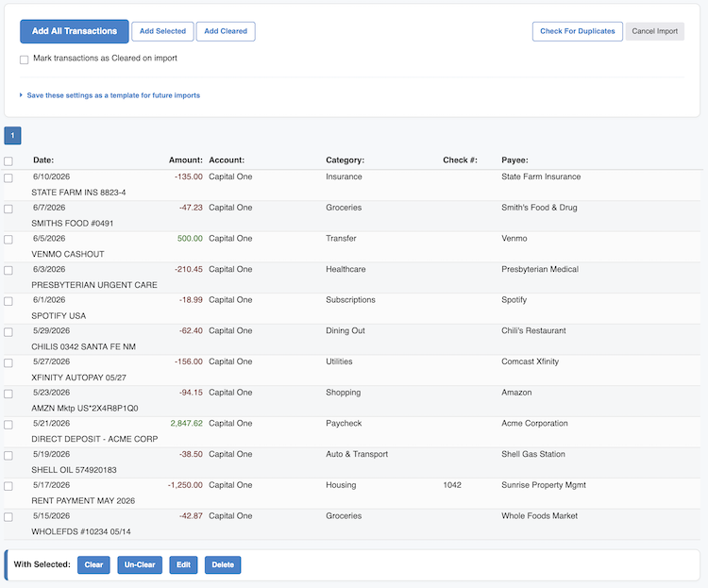Click the Category: column header
Viewport: 708px width, 588px height.
tap(345, 160)
